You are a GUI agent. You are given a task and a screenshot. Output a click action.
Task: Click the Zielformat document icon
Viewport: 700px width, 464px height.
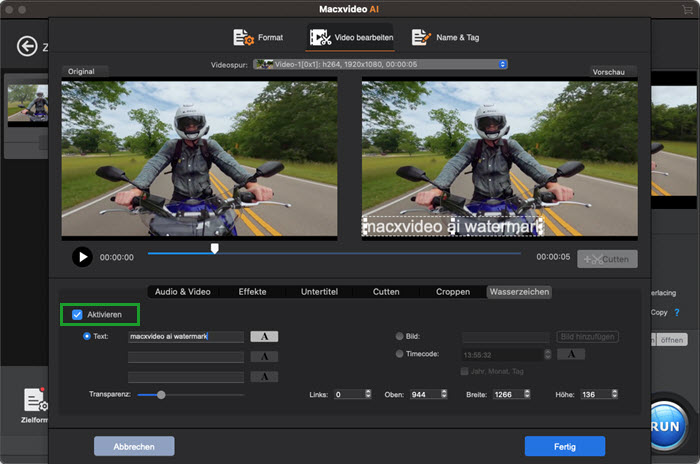click(35, 400)
